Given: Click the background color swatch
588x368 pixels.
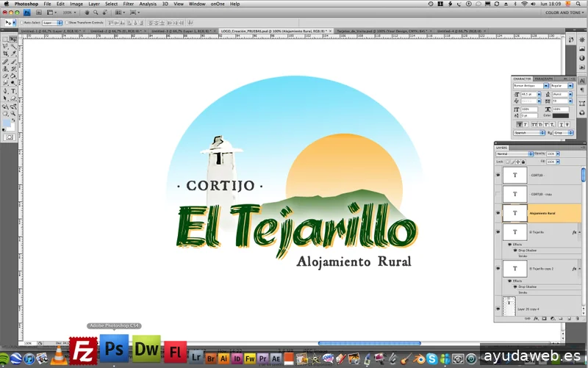Looking at the screenshot, I should point(11,128).
